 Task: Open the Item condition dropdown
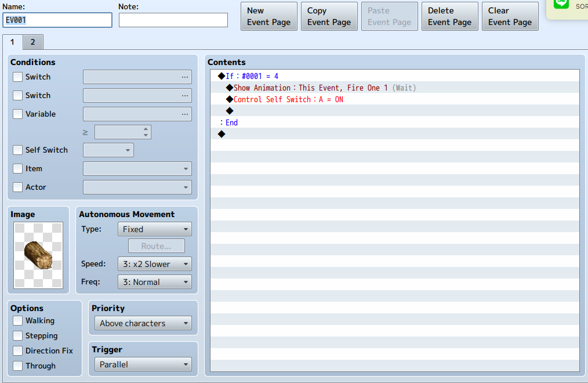click(x=137, y=169)
